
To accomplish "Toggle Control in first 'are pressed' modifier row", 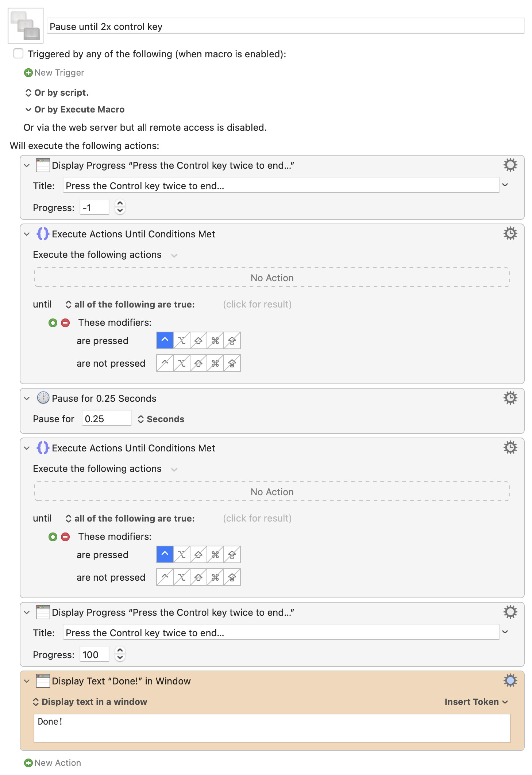I will coord(165,340).
